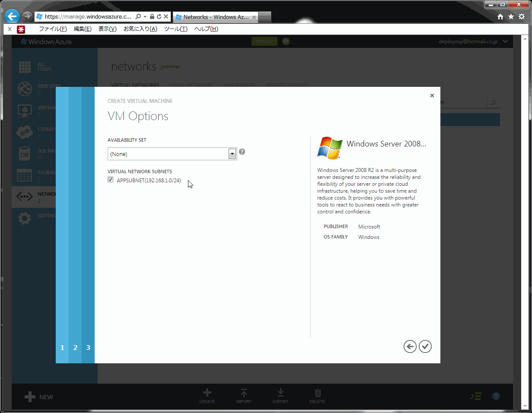Click the search magnifier in networks list
The image size is (532, 413).
click(494, 103)
